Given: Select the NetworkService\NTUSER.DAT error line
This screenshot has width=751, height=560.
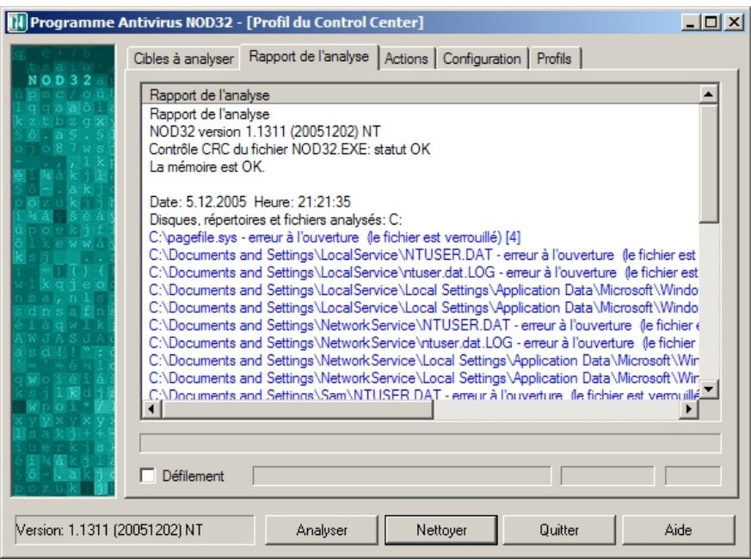Looking at the screenshot, I should pyautogui.click(x=423, y=325).
